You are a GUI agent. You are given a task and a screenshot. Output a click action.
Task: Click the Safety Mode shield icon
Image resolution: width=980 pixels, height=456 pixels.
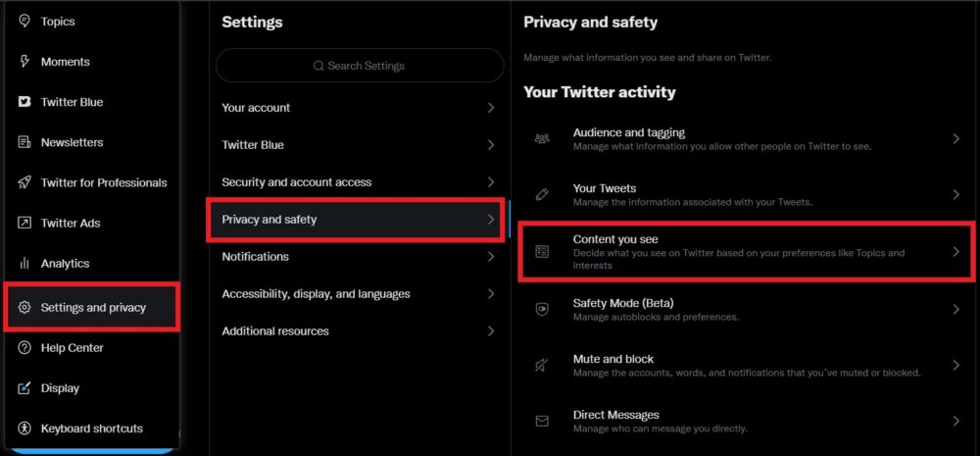[x=542, y=309]
